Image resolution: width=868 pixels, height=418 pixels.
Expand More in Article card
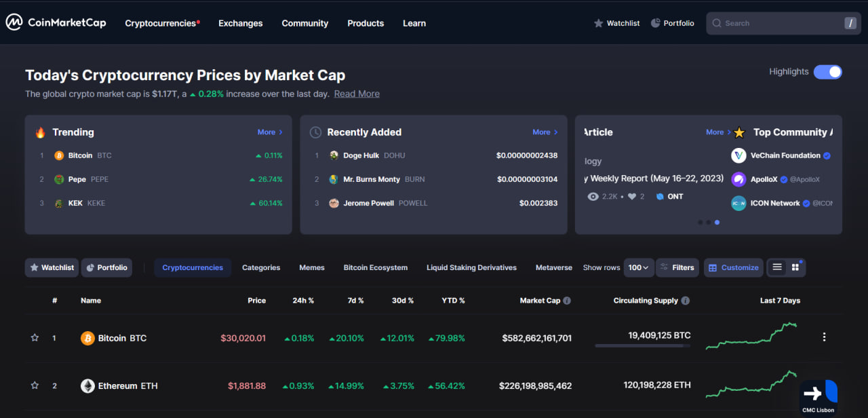pos(718,132)
